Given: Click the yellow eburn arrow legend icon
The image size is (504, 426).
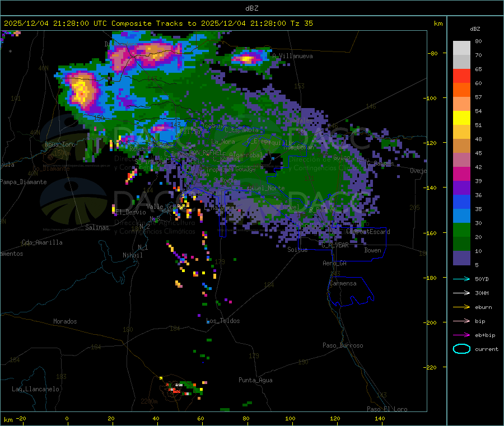Looking at the screenshot, I should (x=461, y=307).
